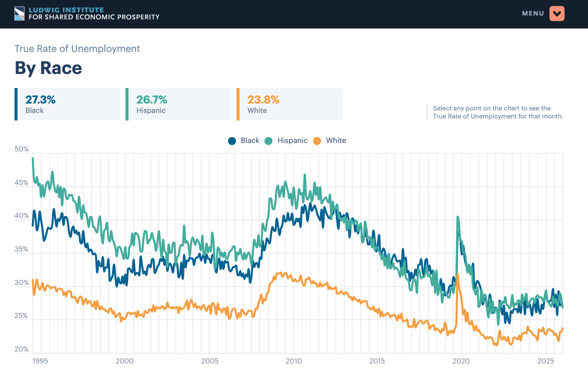Click the True Rate of Unemployment subtitle
The width and height of the screenshot is (588, 380).
77,49
